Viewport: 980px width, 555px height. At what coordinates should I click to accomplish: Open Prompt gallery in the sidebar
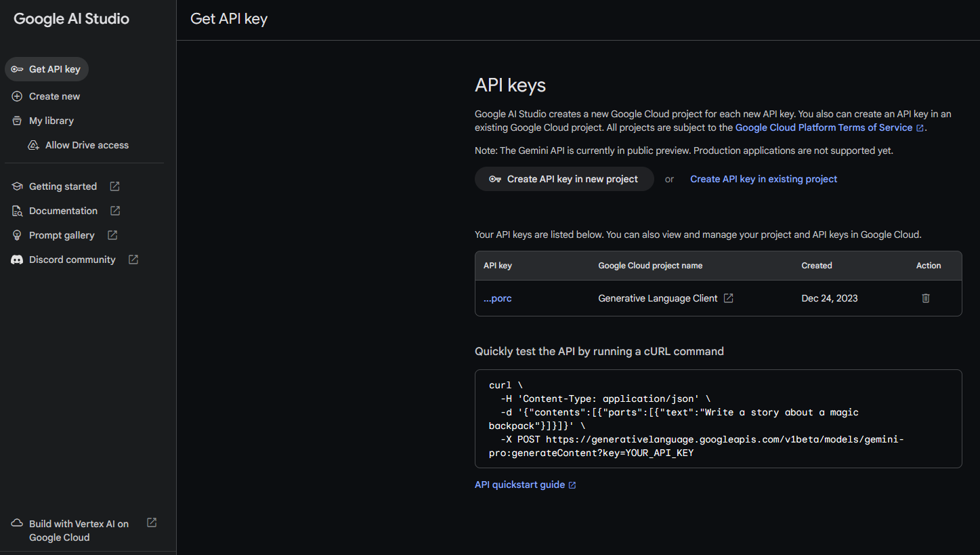pos(62,235)
